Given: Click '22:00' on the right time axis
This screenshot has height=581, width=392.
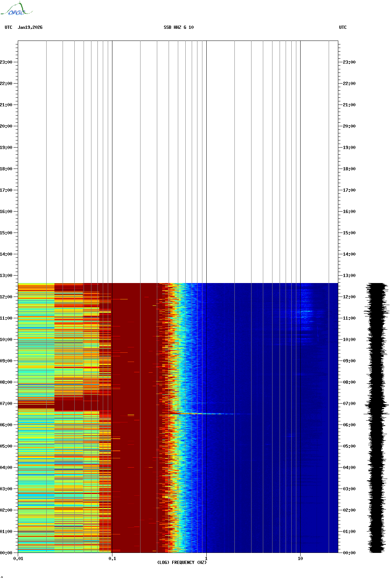Looking at the screenshot, I should pos(349,84).
